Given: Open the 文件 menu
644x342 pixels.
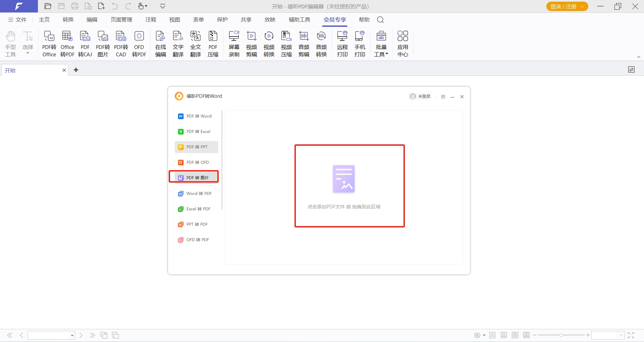Looking at the screenshot, I should (17, 20).
